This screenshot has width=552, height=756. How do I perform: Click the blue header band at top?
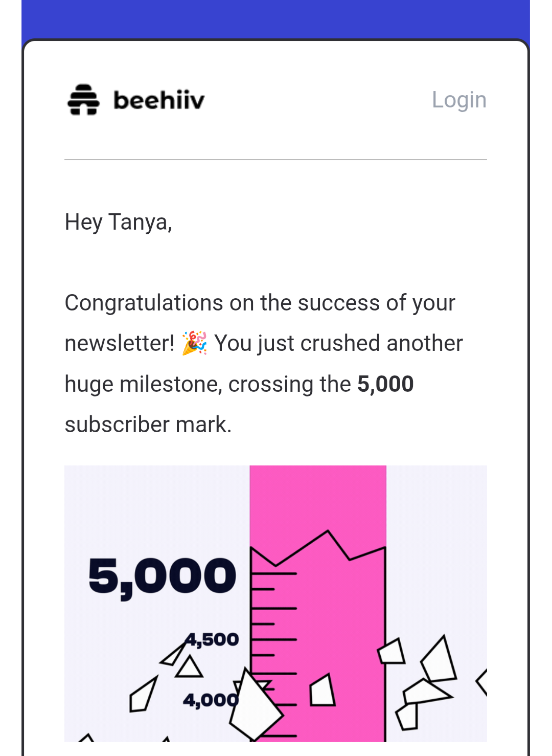click(275, 19)
